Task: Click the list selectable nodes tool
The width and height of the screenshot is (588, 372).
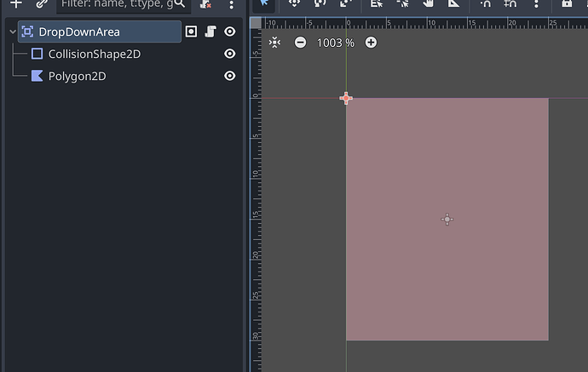Action: tap(377, 3)
